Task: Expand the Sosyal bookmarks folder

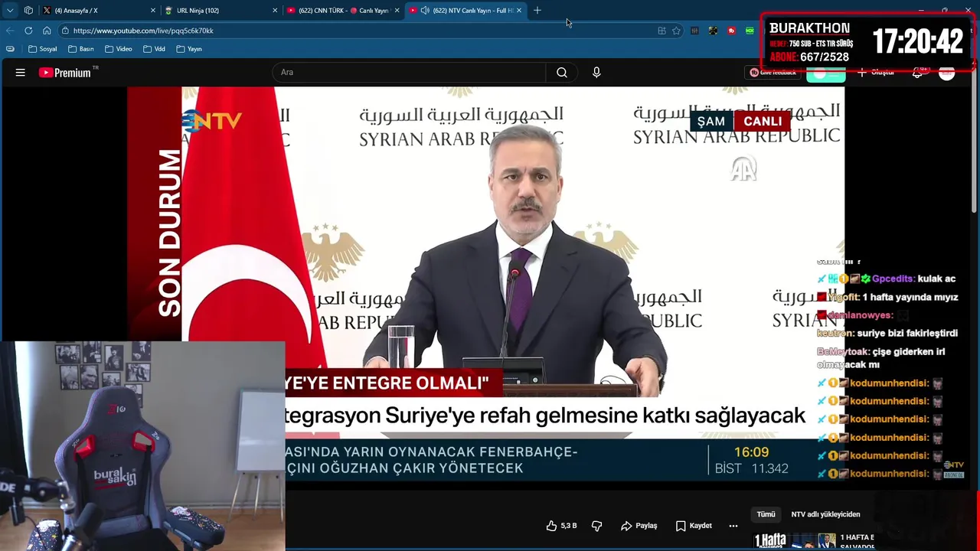Action: (x=42, y=49)
